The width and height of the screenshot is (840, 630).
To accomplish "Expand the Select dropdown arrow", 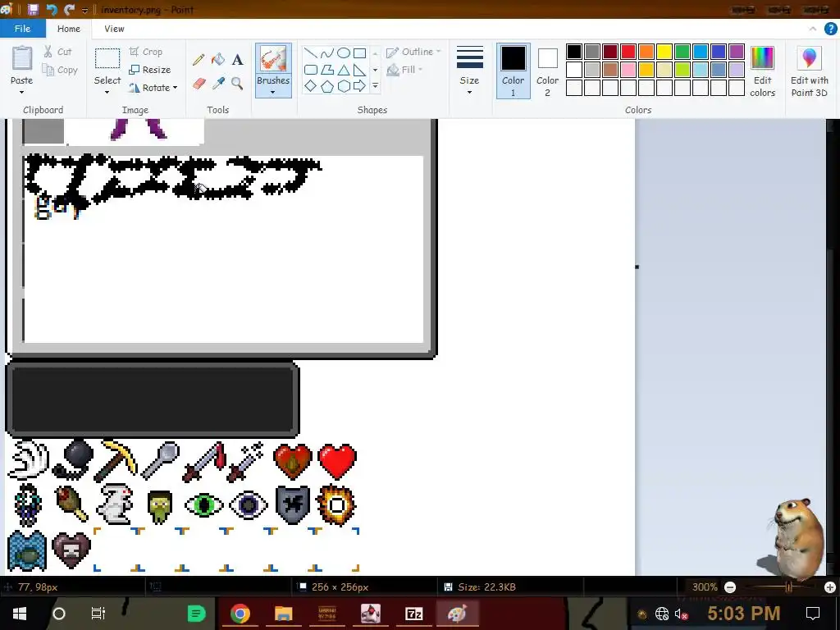I will 107,92.
